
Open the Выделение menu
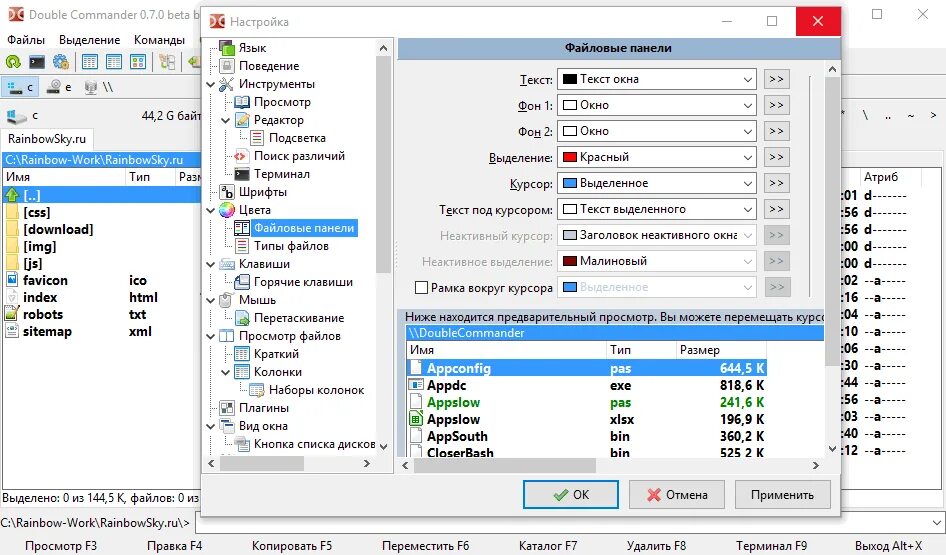89,40
